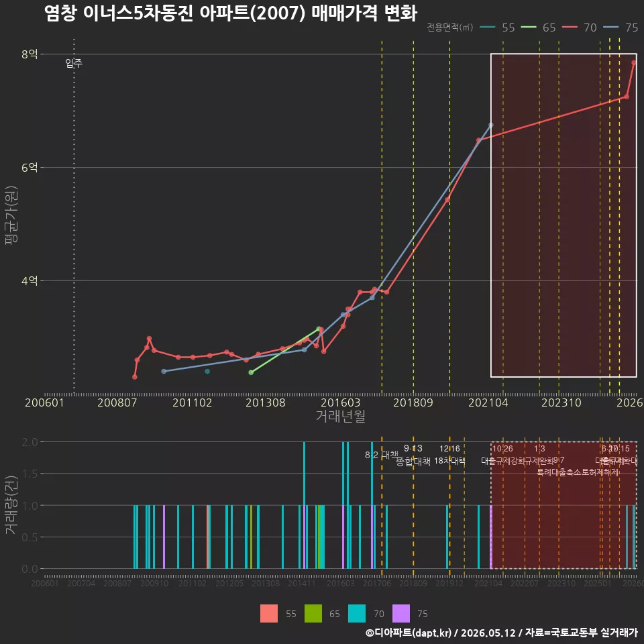Select the 75 blue line entry in top legend
This screenshot has height=644, width=644.
click(x=621, y=28)
